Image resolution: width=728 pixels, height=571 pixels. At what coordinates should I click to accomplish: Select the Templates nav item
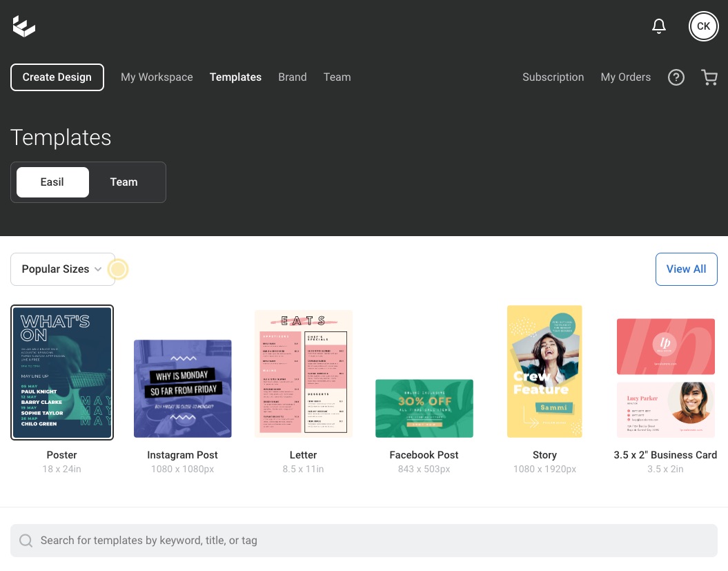pyautogui.click(x=235, y=77)
